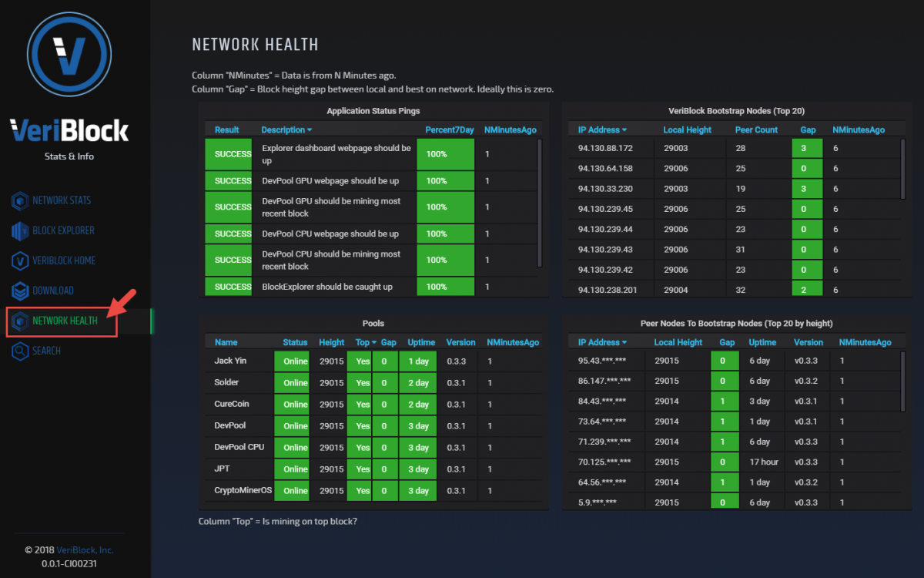Click the 70.125.***.*** peer address
This screenshot has width=924, height=578.
[x=604, y=462]
